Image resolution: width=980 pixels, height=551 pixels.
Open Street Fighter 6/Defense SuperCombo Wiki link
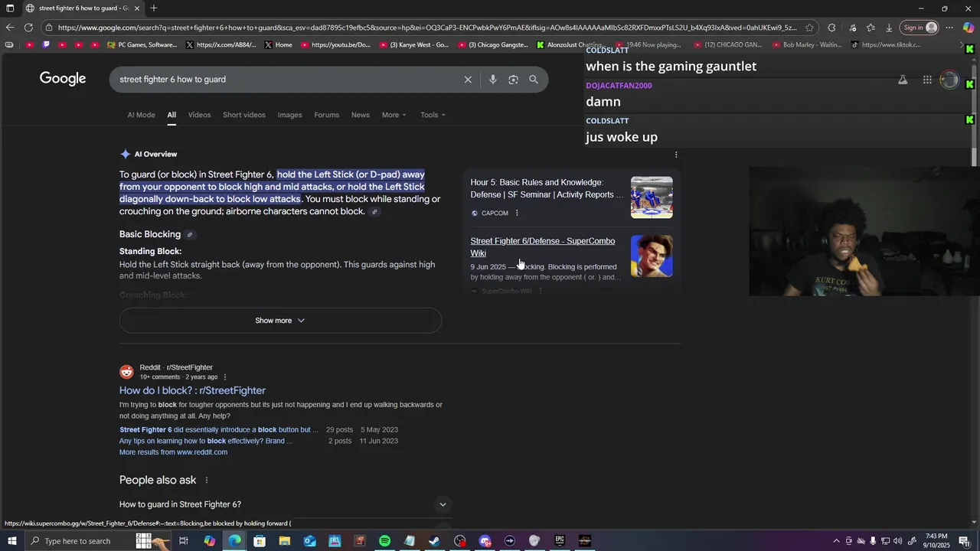click(x=542, y=247)
